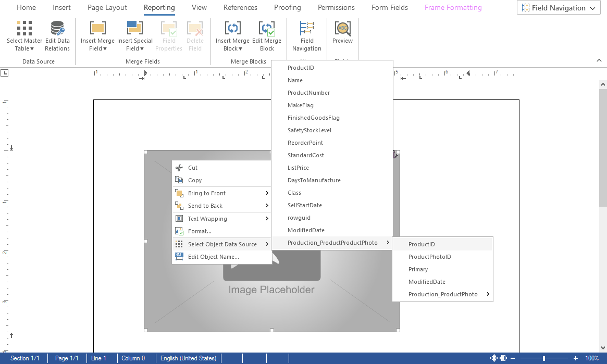
Task: Click the tab-stop type selector beside the ruler
Action: coord(4,73)
